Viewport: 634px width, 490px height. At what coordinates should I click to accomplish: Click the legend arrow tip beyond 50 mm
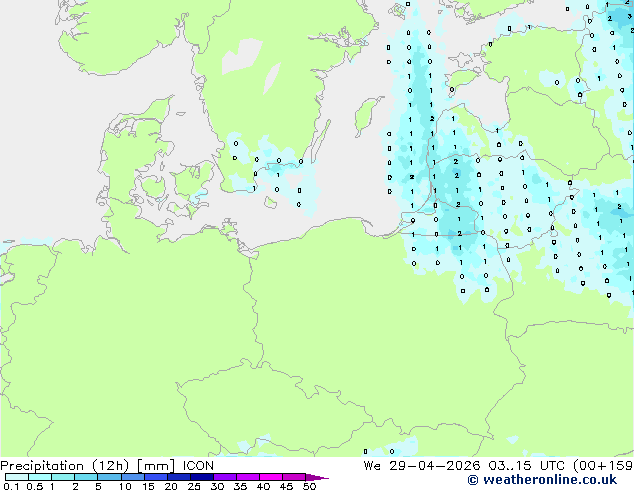pyautogui.click(x=317, y=477)
